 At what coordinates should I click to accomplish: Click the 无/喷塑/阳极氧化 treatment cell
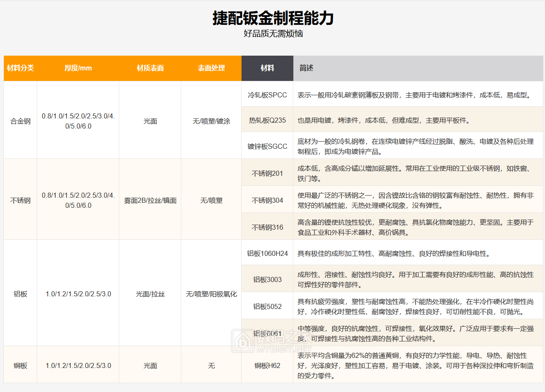[211, 294]
